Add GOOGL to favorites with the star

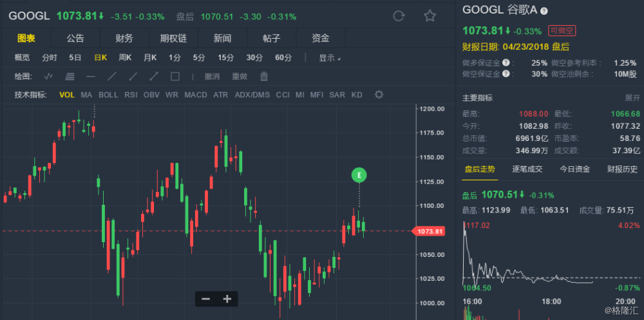tap(430, 16)
